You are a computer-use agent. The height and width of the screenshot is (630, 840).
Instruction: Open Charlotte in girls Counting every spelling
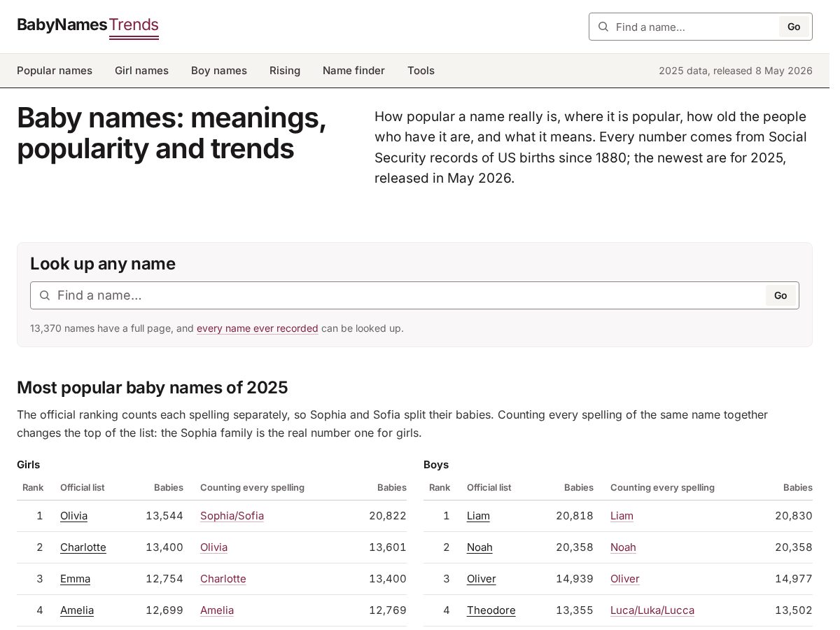click(x=223, y=579)
